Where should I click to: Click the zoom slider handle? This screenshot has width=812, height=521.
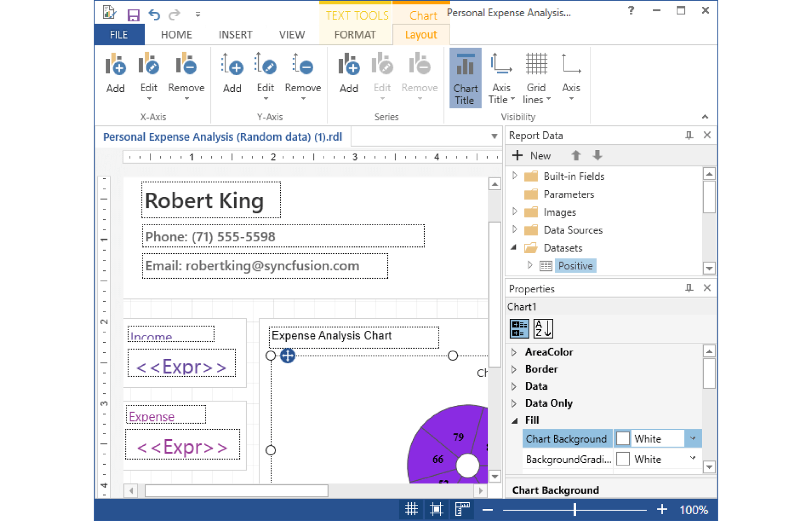(575, 510)
